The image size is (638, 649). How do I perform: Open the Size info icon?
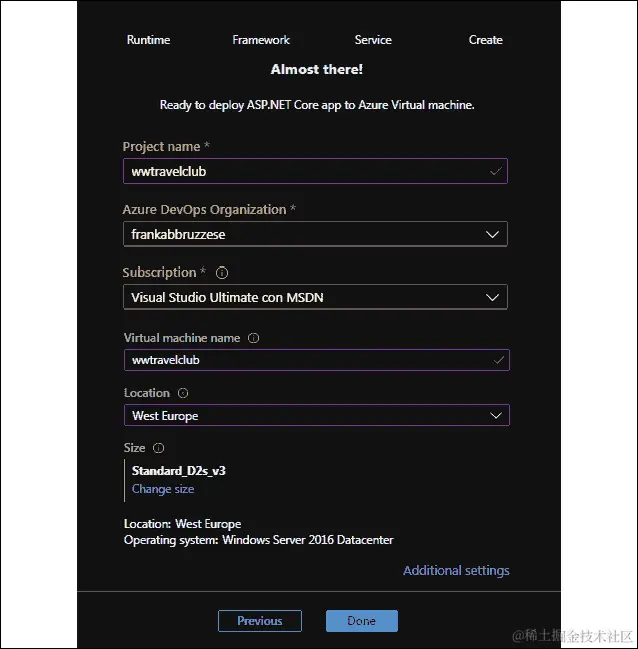pos(158,448)
